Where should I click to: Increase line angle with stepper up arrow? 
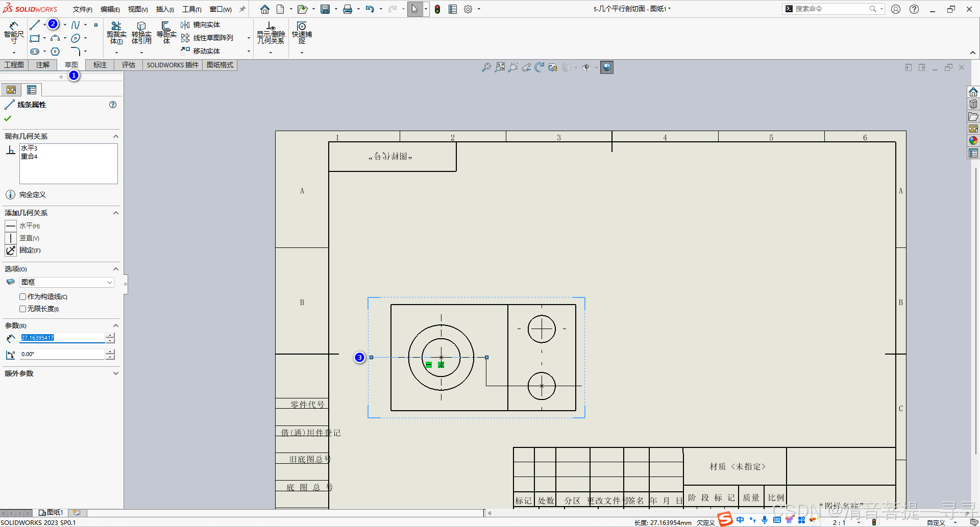[x=110, y=352]
